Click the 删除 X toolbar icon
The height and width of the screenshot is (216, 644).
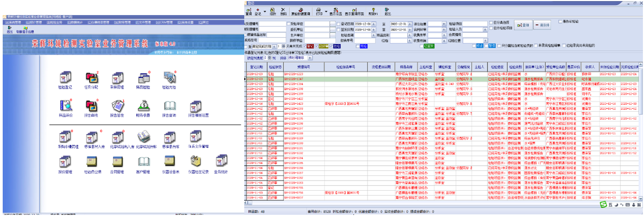284,10
